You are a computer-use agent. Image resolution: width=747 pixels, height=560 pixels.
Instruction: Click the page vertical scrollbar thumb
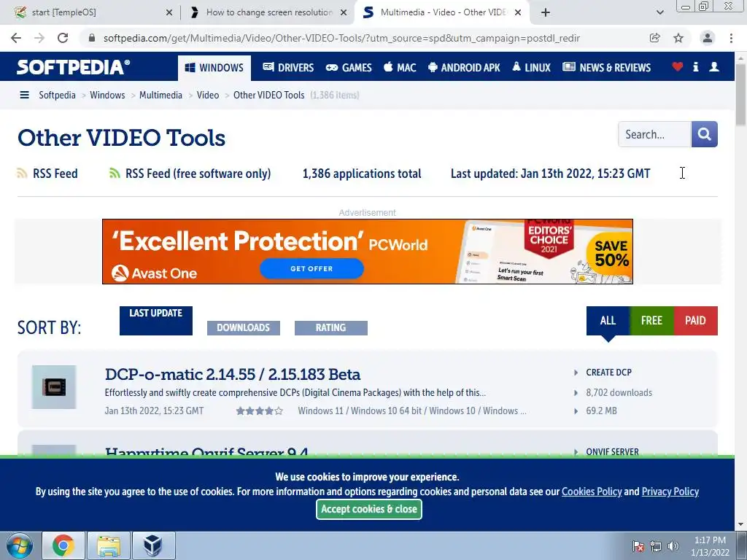741,94
